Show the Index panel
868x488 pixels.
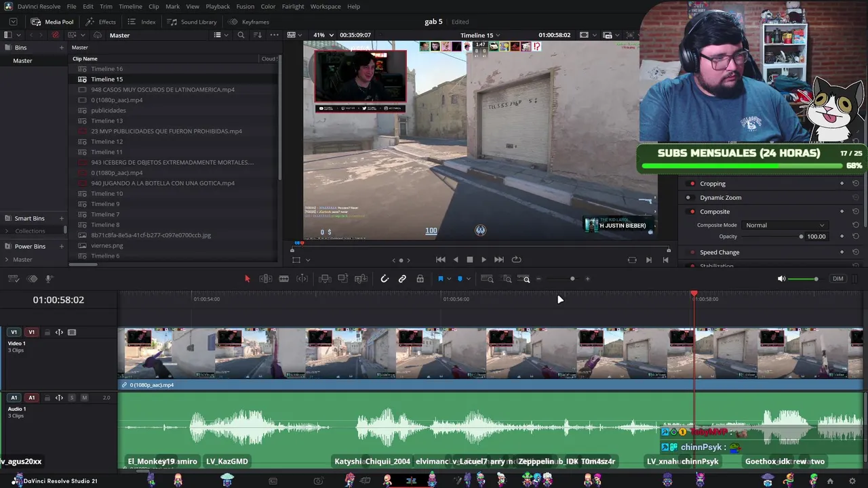[142, 22]
